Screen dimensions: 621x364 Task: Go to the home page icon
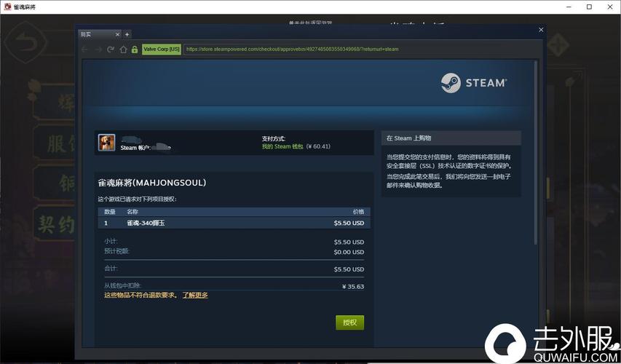point(123,50)
